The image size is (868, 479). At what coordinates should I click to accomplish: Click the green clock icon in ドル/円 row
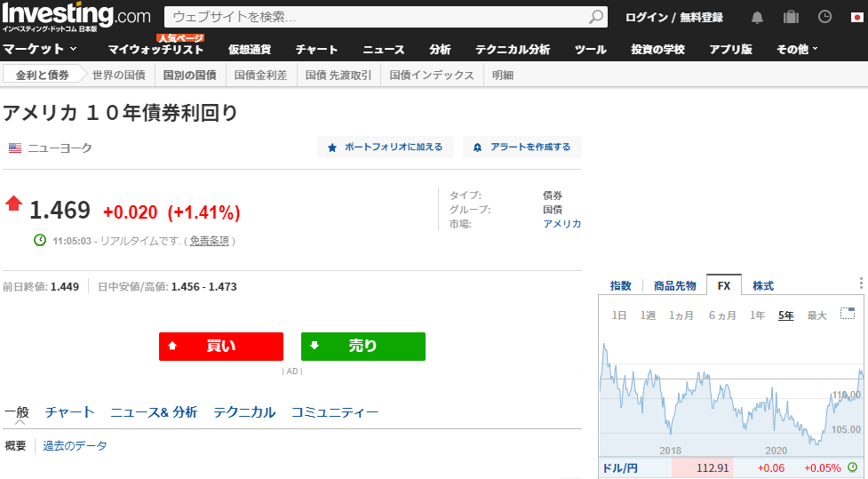point(853,467)
